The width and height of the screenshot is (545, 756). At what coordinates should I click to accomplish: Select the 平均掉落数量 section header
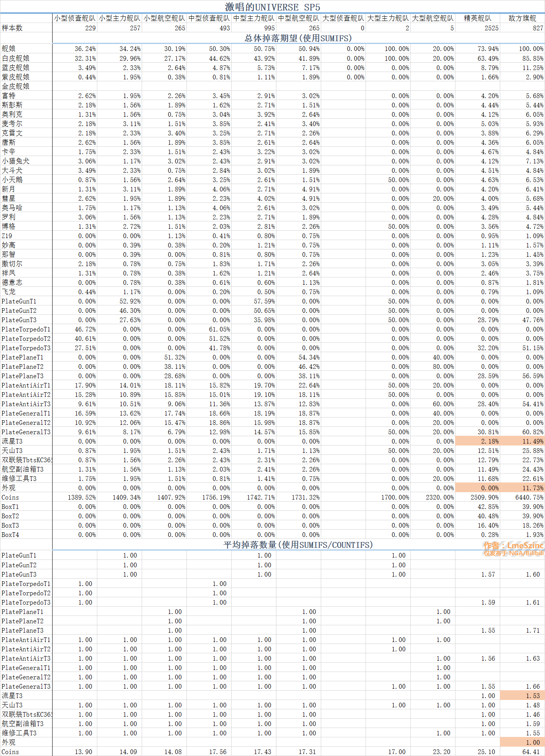[x=298, y=545]
